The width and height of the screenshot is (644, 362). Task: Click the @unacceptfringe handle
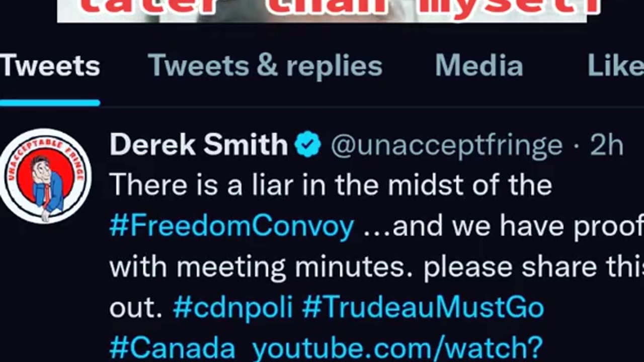pos(447,145)
